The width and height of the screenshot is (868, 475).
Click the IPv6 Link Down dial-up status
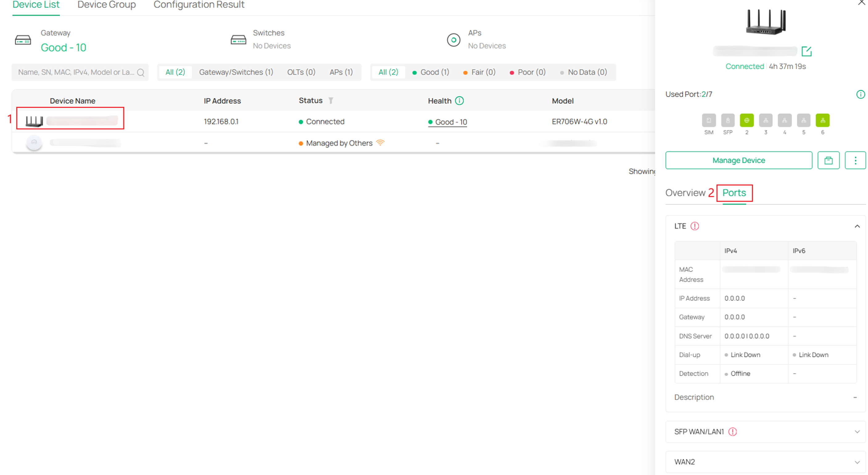click(810, 355)
